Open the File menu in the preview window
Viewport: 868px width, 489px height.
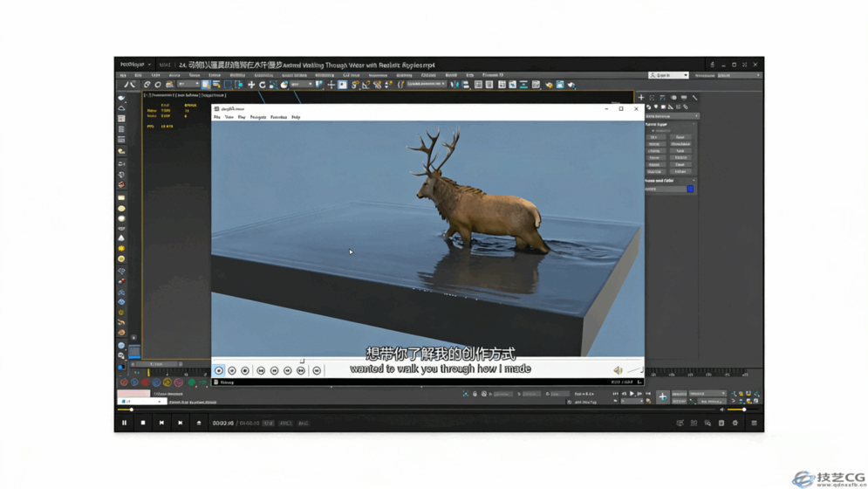tap(217, 117)
